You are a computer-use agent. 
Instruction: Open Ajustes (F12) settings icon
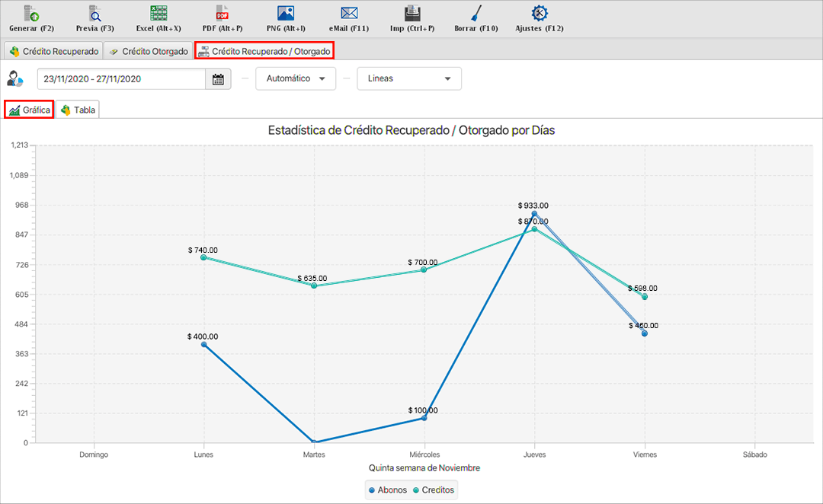pyautogui.click(x=540, y=13)
